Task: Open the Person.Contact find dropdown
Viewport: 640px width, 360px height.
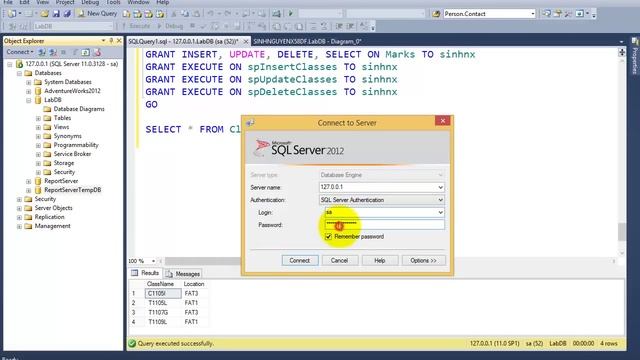Action: point(533,14)
